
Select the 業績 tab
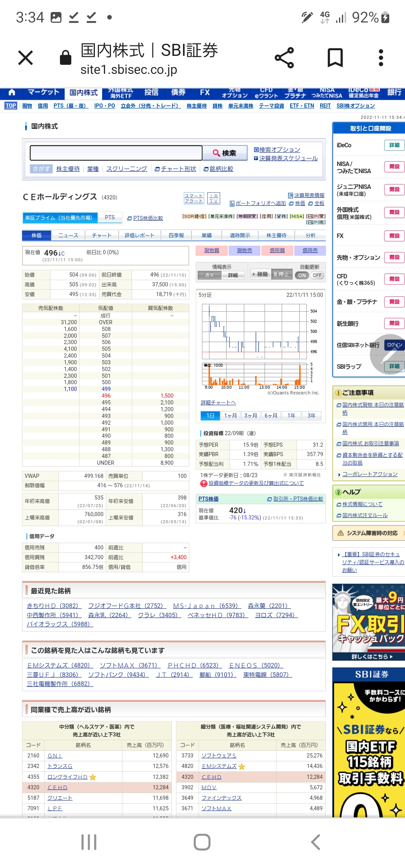tap(207, 235)
